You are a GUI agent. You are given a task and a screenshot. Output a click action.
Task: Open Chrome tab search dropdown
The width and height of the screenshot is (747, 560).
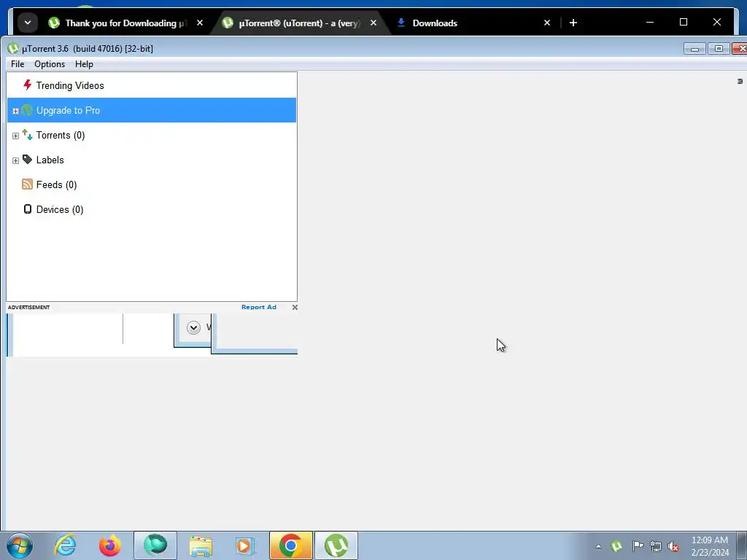point(28,23)
